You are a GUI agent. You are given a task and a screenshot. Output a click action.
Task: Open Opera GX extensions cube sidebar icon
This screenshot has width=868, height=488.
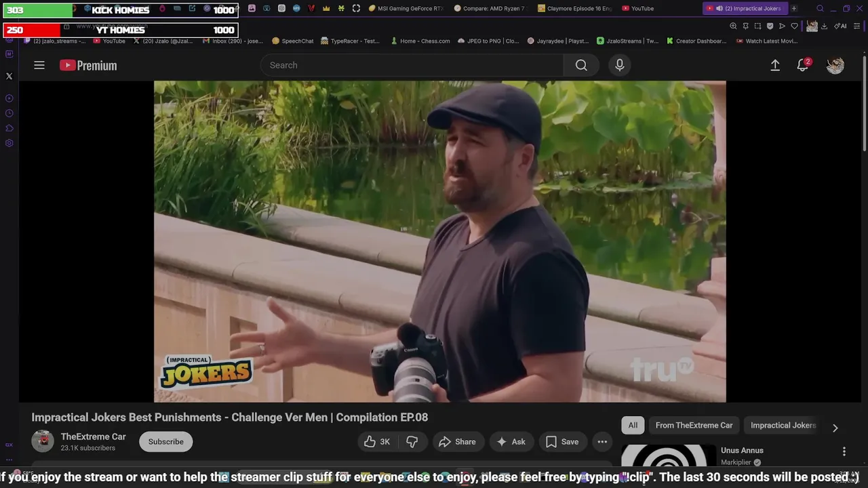tap(9, 128)
